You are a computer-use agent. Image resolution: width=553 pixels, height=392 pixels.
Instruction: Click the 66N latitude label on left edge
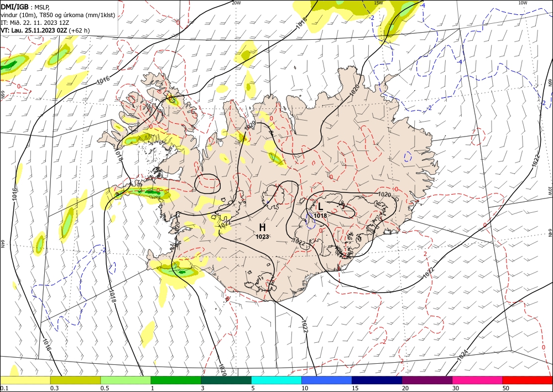pyautogui.click(x=2, y=95)
